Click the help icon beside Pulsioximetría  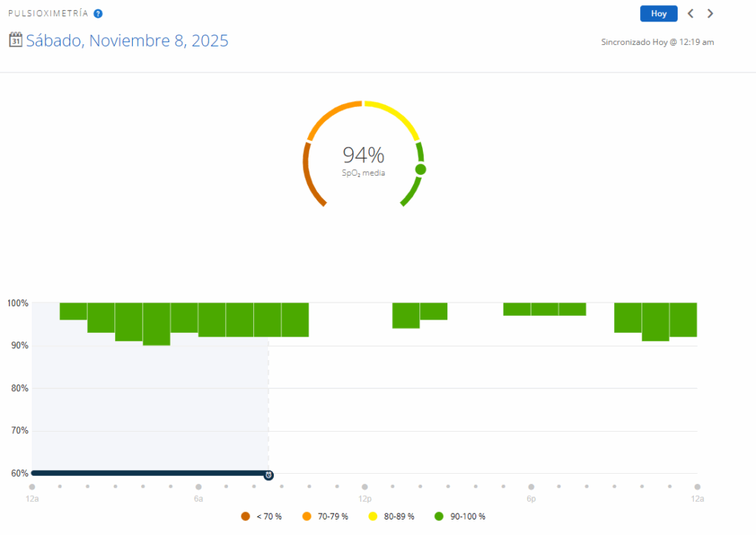pos(98,13)
